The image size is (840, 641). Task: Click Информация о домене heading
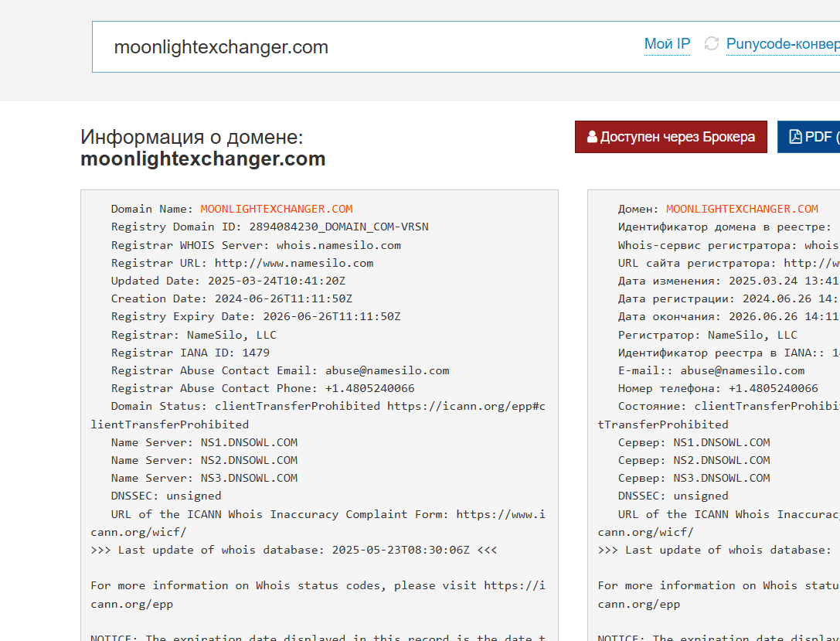click(192, 137)
